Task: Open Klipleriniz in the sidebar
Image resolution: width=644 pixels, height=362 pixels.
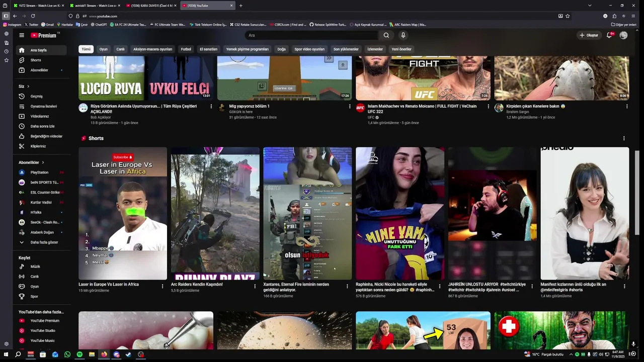Action: [x=42, y=146]
